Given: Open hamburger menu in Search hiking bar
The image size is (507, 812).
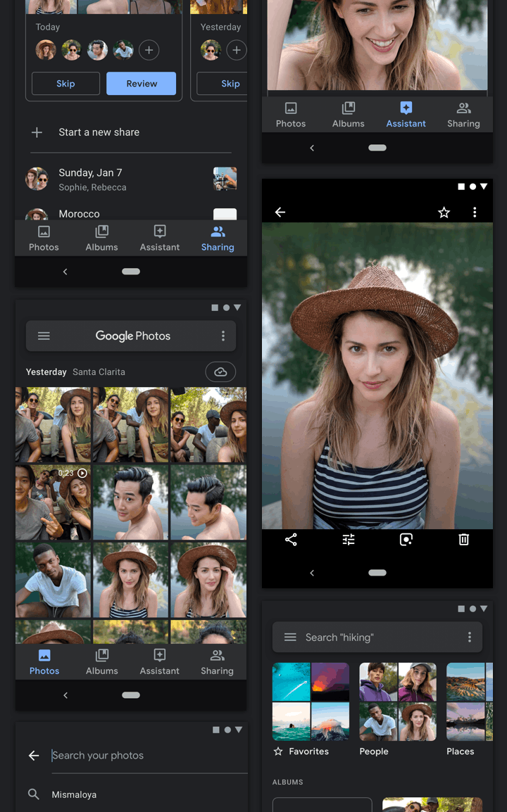Looking at the screenshot, I should coord(290,637).
